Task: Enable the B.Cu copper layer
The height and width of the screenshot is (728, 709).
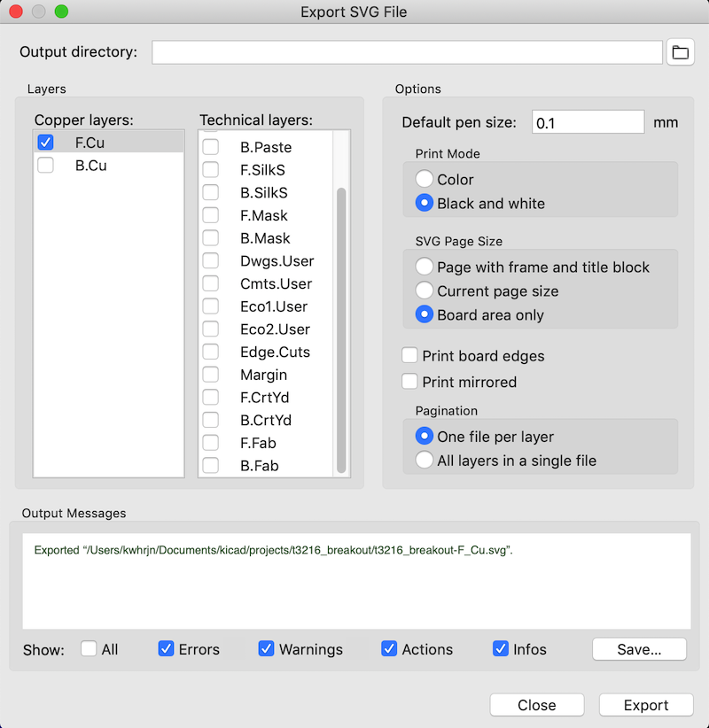Action: [45, 165]
